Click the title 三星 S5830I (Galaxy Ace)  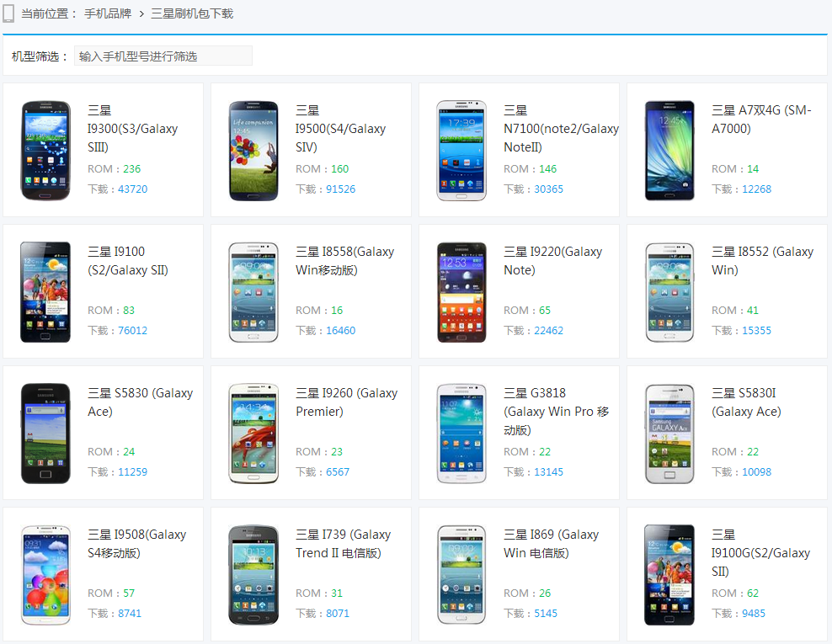[747, 402]
